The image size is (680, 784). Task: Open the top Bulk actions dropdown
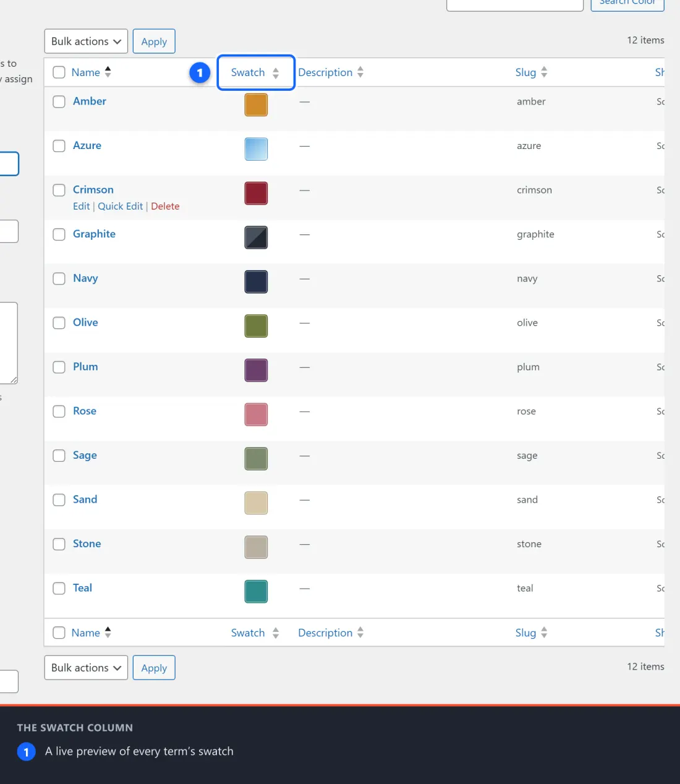(86, 41)
